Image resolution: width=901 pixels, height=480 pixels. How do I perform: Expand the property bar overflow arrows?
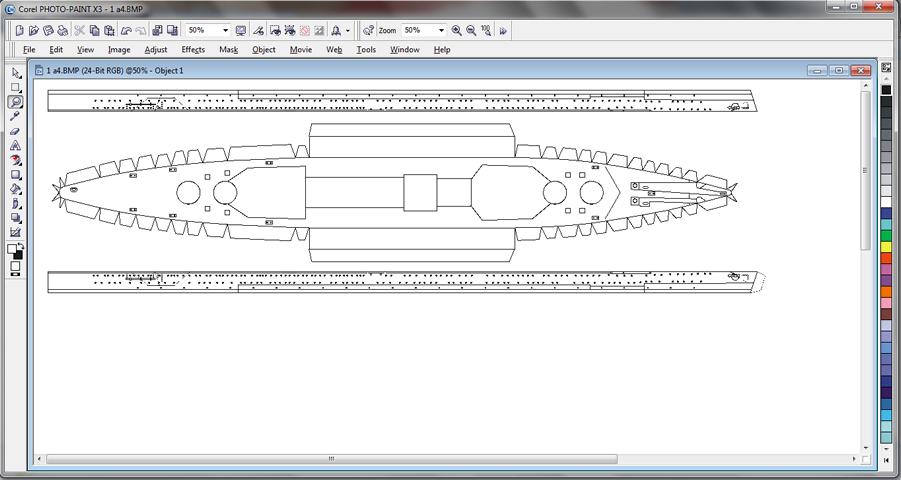(504, 31)
